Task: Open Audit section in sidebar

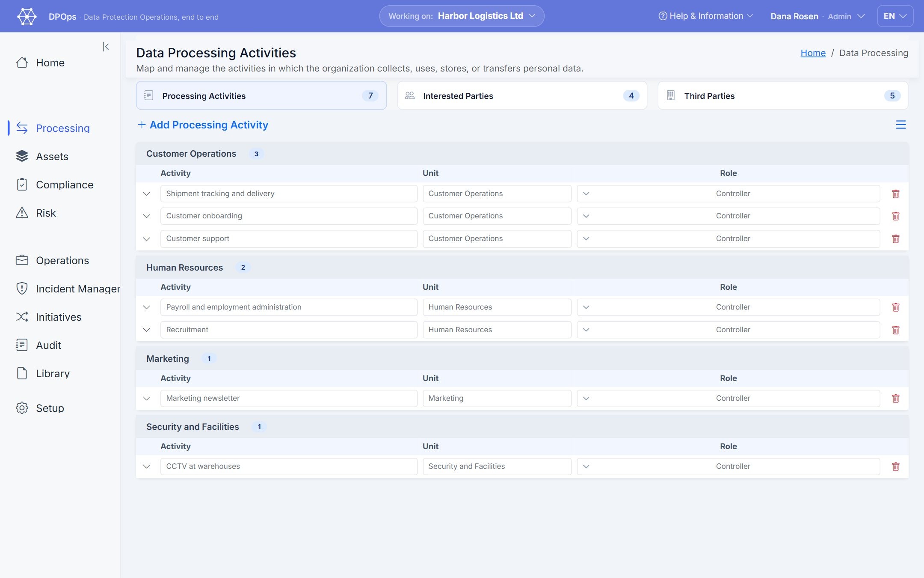Action: (38, 345)
